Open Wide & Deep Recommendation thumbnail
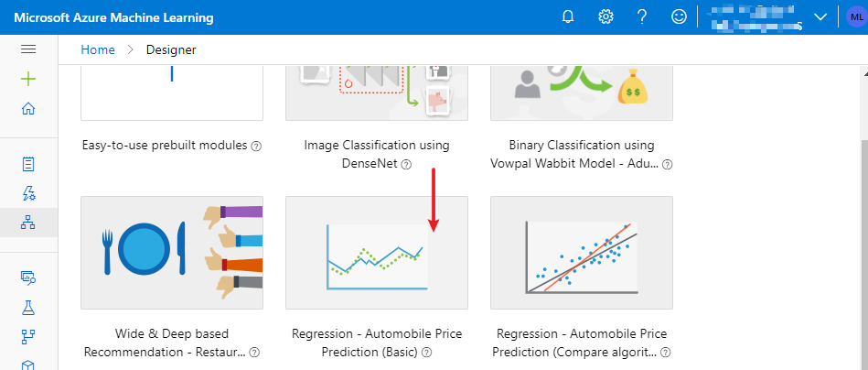 coord(172,253)
